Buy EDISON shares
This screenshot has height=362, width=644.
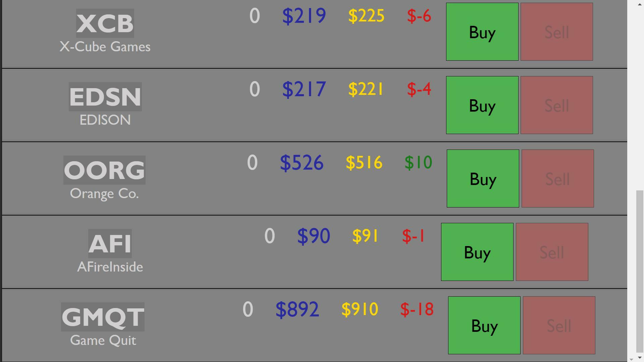482,105
